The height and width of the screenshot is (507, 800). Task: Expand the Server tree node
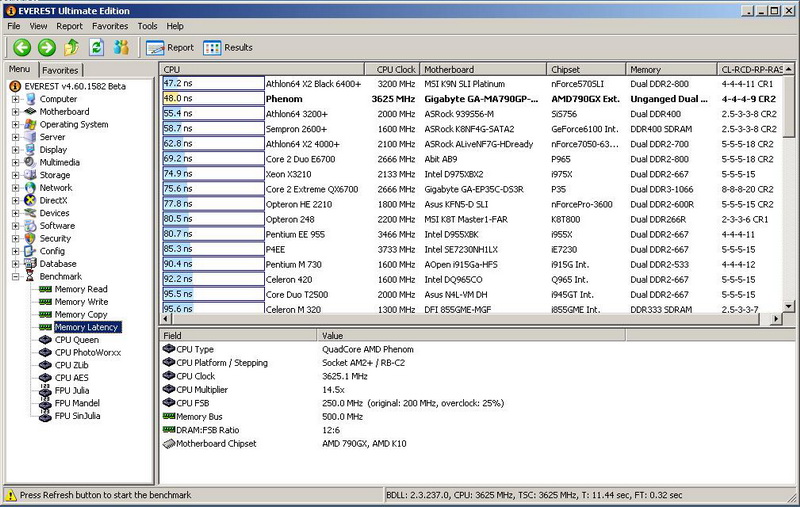coord(15,137)
